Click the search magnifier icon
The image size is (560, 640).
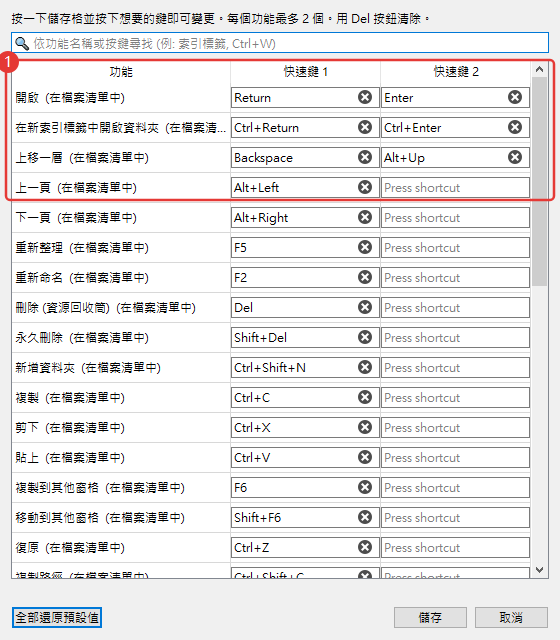(22, 43)
